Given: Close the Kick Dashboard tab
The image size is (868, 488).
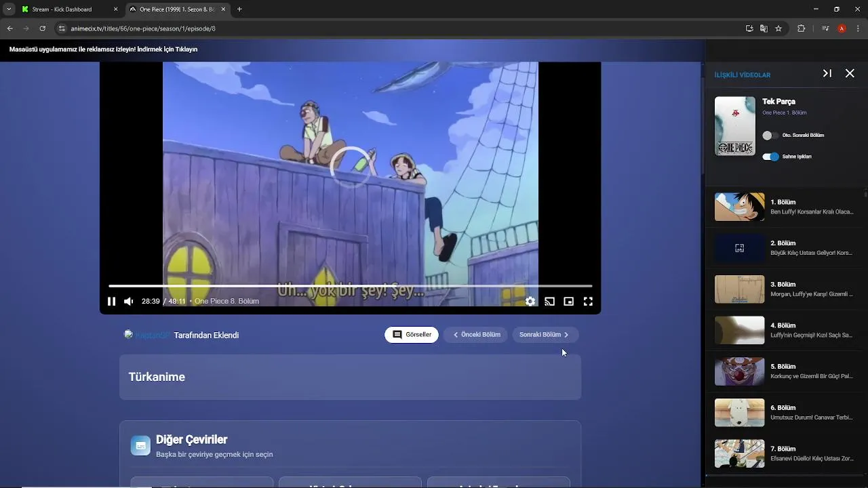Looking at the screenshot, I should 115,9.
